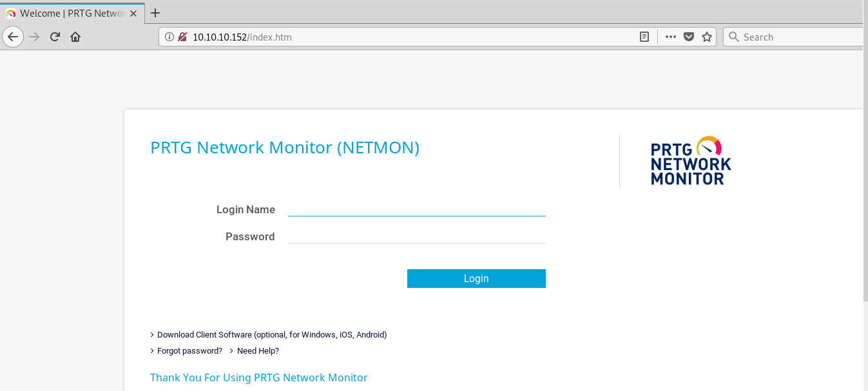Save page to Pocket

pos(689,37)
